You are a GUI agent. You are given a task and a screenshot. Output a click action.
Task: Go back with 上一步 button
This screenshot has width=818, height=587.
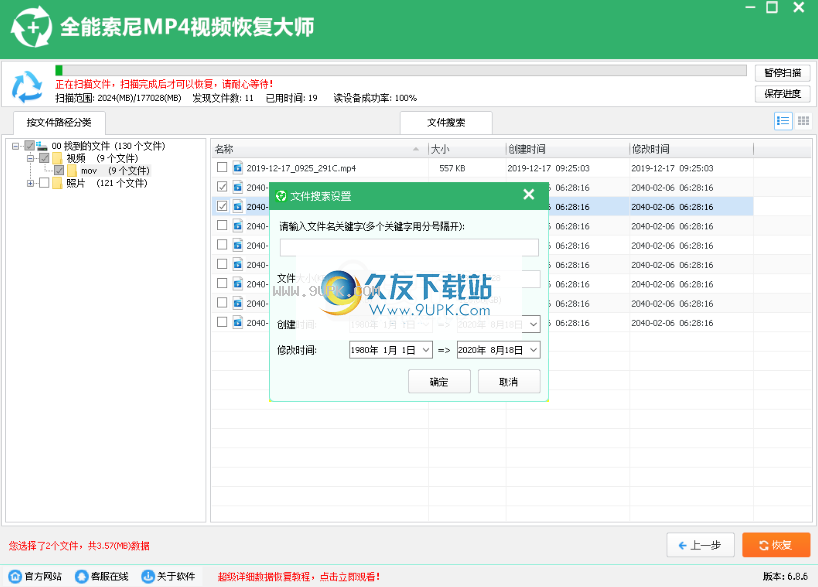click(x=700, y=545)
